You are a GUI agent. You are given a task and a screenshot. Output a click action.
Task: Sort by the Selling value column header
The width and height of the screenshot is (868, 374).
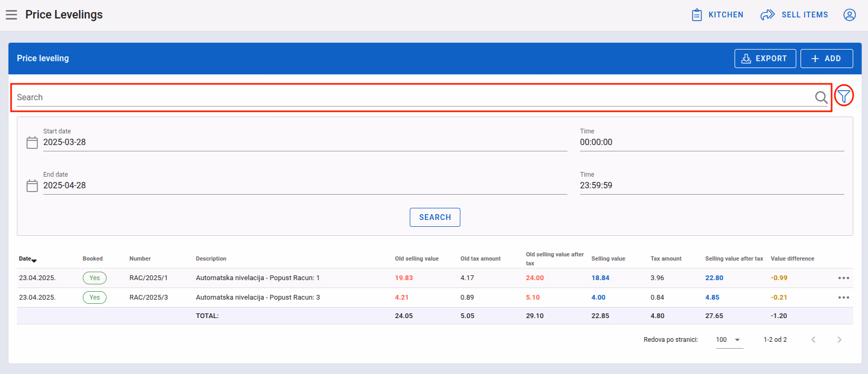608,259
